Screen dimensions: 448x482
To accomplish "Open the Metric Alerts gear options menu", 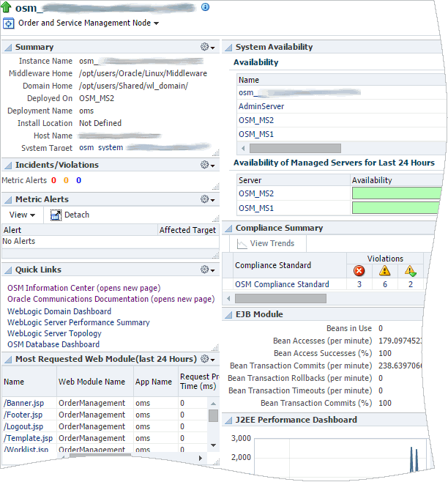I will click(x=207, y=199).
